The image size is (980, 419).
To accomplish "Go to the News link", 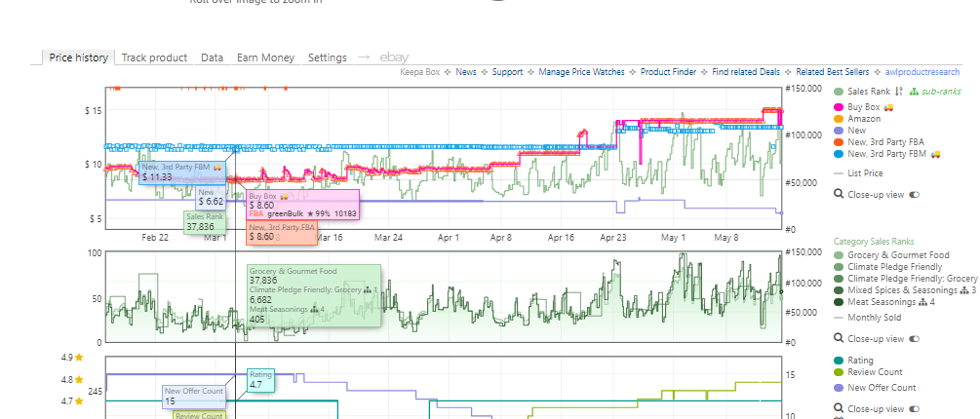I will [x=466, y=72].
